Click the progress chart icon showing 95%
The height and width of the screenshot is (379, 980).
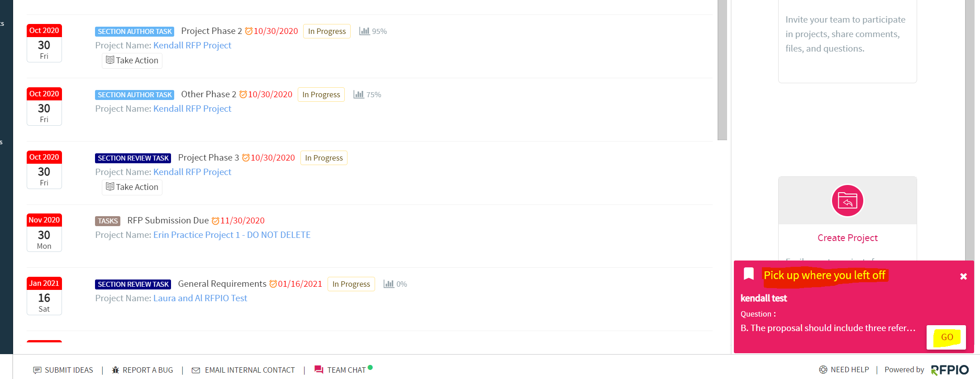[364, 31]
